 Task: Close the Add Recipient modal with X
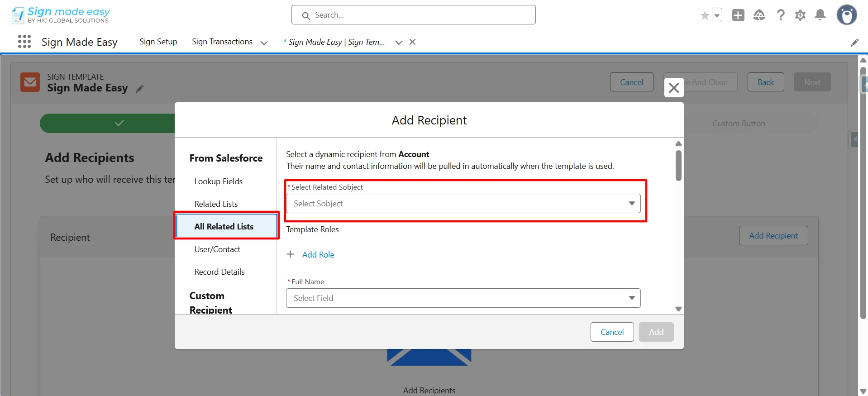coord(674,87)
